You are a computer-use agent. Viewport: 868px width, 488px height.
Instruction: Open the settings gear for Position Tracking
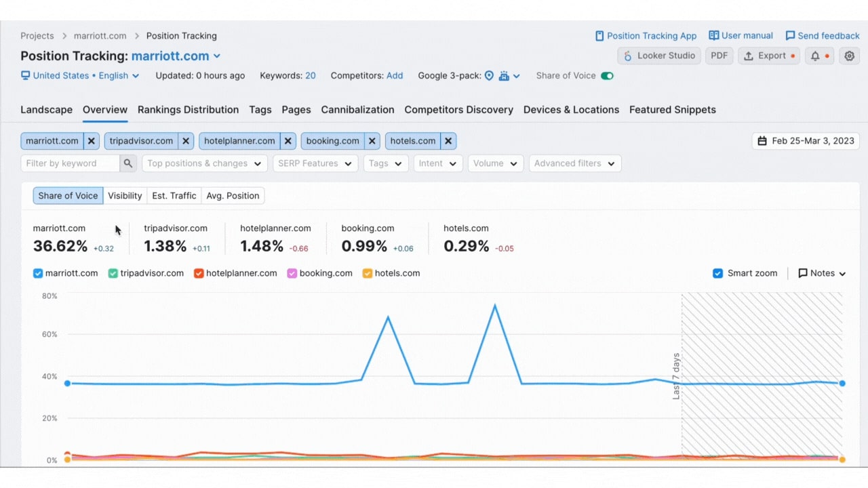pyautogui.click(x=849, y=56)
